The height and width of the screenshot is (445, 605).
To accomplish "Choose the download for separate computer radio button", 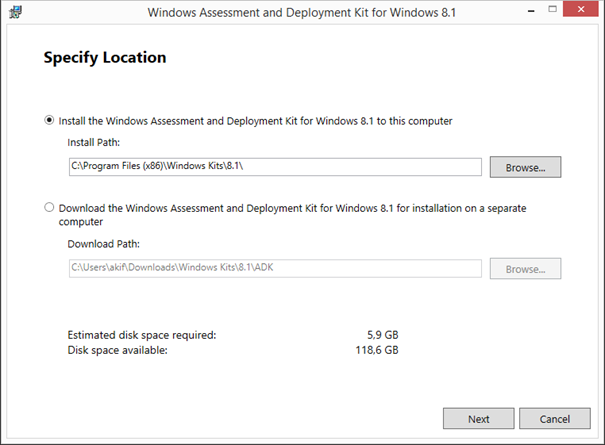I will coord(49,207).
